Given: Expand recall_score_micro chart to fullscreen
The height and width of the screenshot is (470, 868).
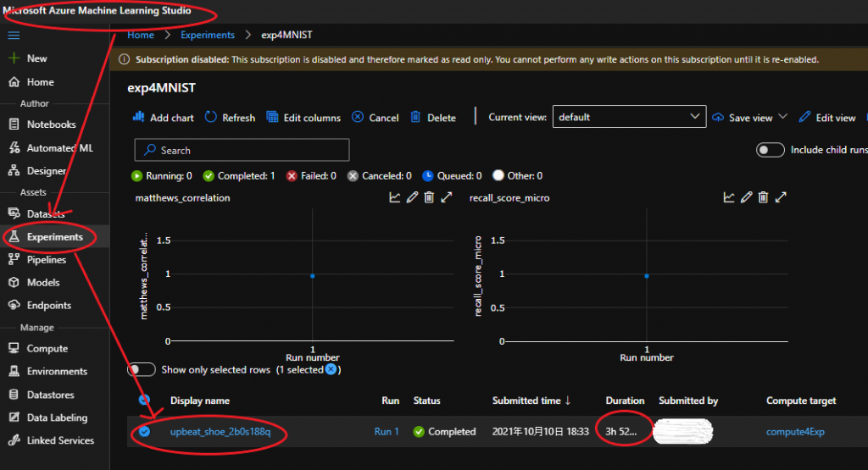Looking at the screenshot, I should coord(781,197).
